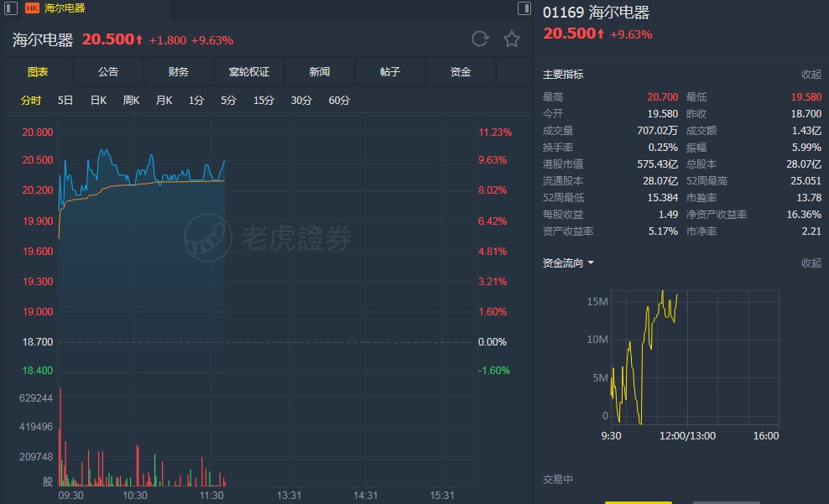Viewport: 829px width, 504px height.
Task: Choose the 月K chart period
Action: pyautogui.click(x=164, y=101)
